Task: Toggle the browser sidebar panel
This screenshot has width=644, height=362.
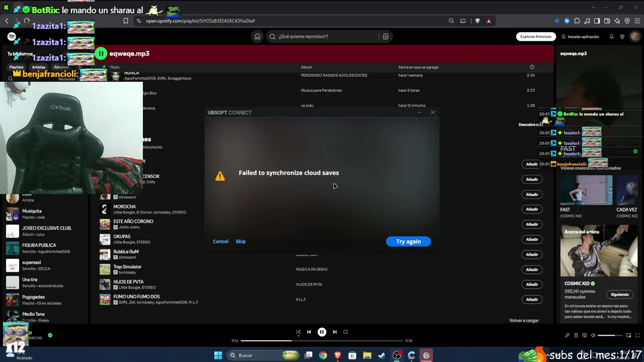Action: (597, 21)
